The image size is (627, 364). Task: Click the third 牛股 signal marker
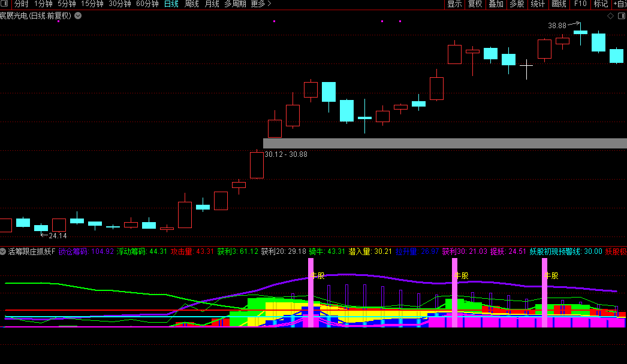(x=551, y=276)
